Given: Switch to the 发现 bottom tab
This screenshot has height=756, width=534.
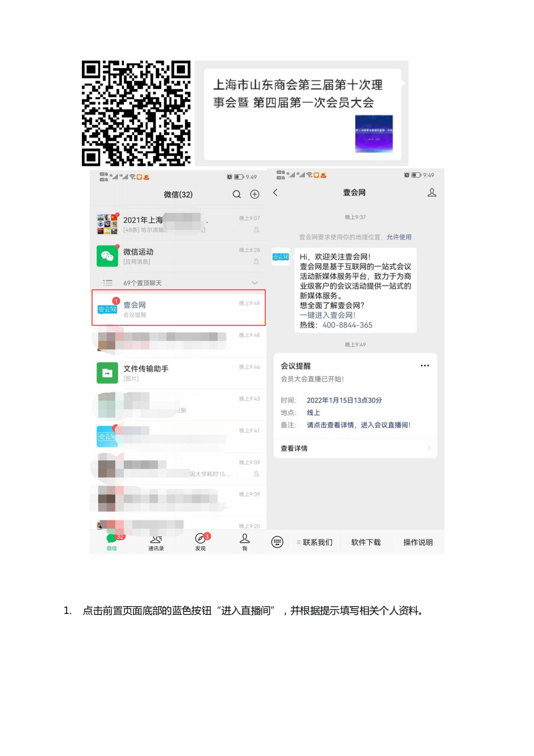Looking at the screenshot, I should (201, 542).
